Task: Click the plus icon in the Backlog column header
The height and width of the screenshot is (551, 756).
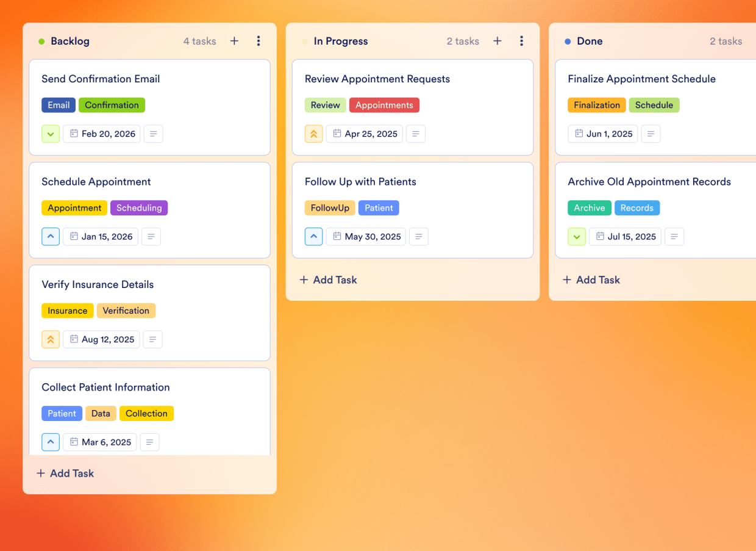Action: (234, 41)
